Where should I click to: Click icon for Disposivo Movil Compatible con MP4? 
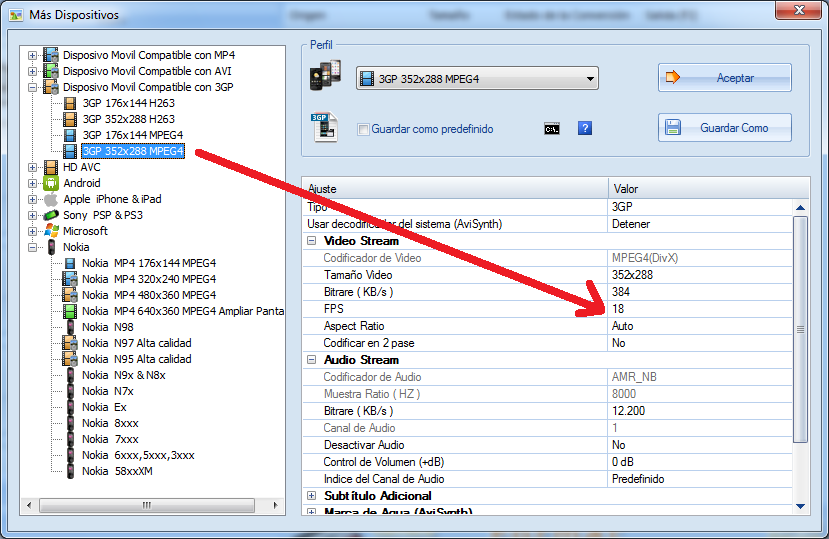click(51, 55)
